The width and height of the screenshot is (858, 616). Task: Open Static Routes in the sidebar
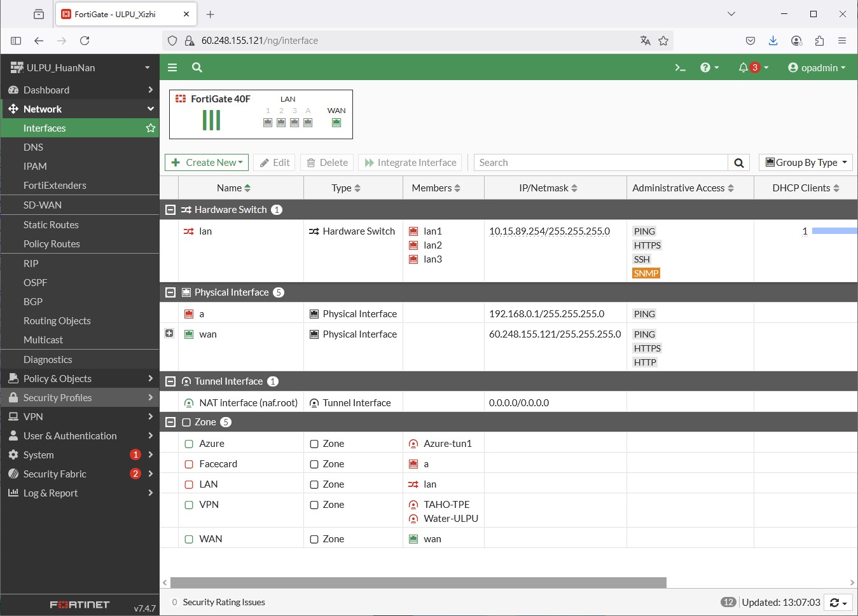[51, 225]
